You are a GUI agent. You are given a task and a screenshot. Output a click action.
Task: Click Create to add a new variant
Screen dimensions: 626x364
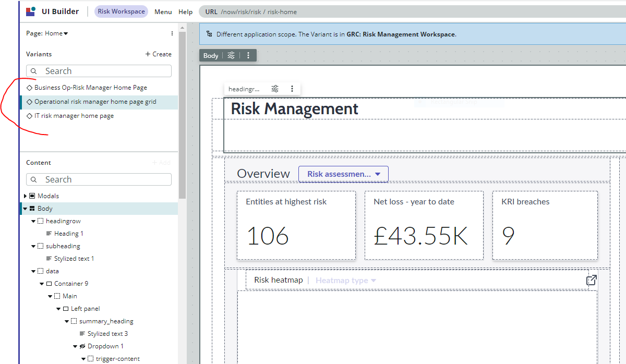(x=158, y=54)
